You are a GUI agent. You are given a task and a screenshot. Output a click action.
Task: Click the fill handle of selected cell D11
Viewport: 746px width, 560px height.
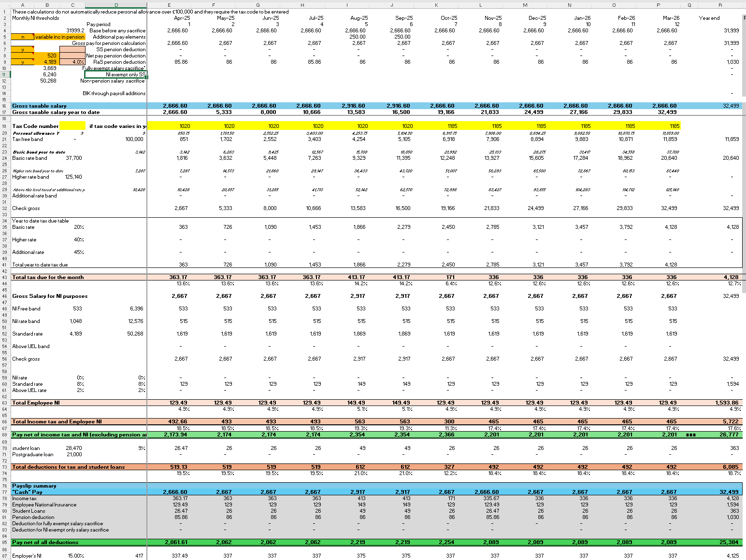pyautogui.click(x=146, y=77)
